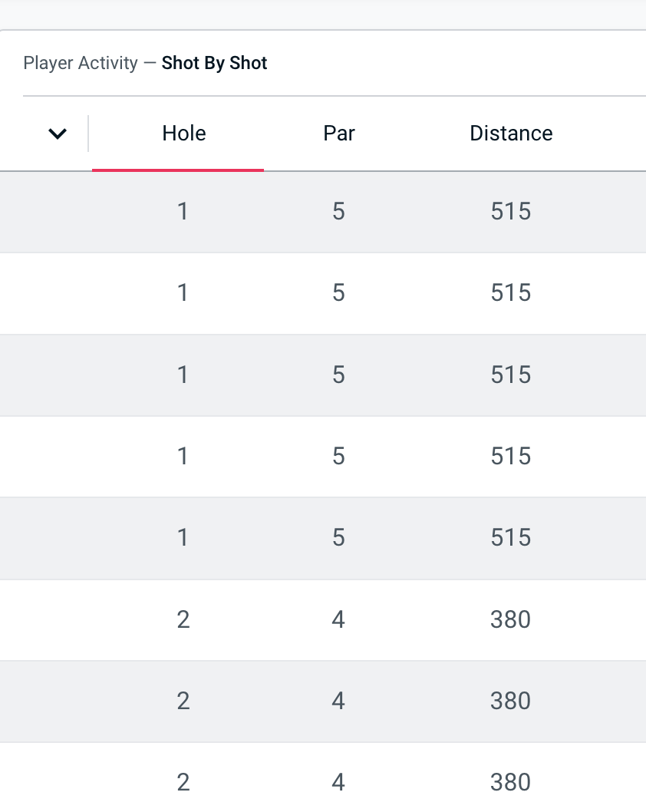Viewport: 646px width, 812px height.
Task: Select par value in the third row
Action: coord(338,375)
